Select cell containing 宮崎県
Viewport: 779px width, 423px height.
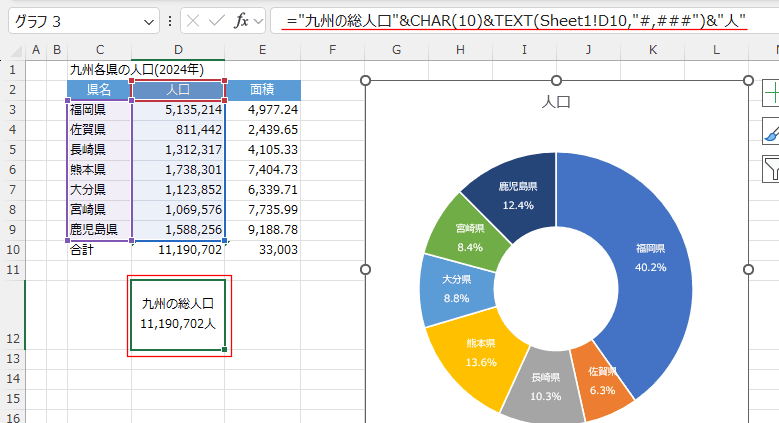click(x=99, y=209)
